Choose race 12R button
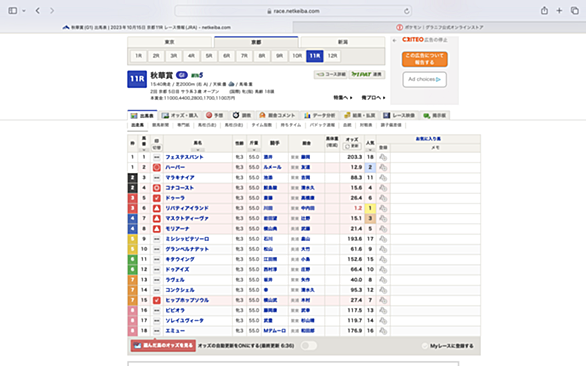This screenshot has width=586, height=366. point(332,56)
